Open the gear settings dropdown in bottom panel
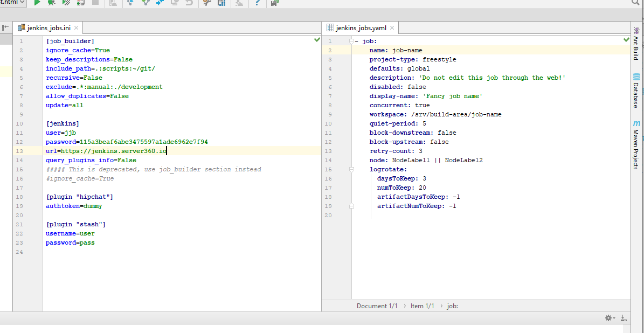The width and height of the screenshot is (644, 333). (610, 318)
